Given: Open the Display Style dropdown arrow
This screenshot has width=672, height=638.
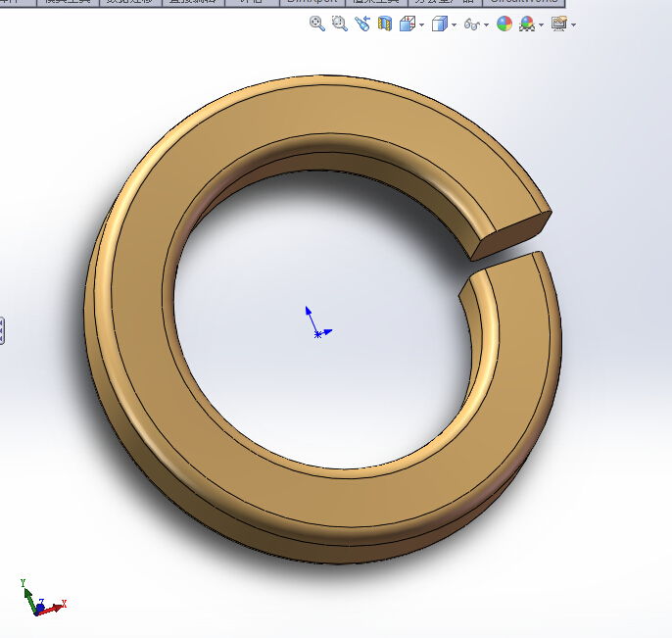Looking at the screenshot, I should (x=455, y=25).
